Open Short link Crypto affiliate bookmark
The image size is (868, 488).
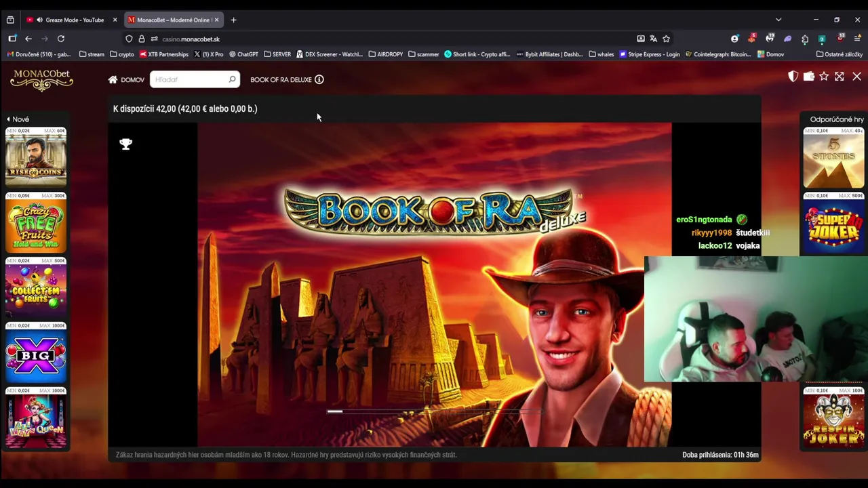pyautogui.click(x=477, y=54)
